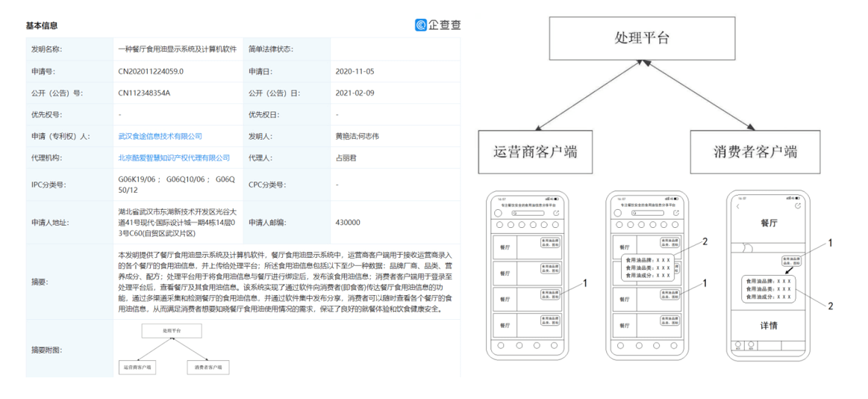Click the 消费者客户端 box in the diagram
868x399 pixels.
click(755, 151)
